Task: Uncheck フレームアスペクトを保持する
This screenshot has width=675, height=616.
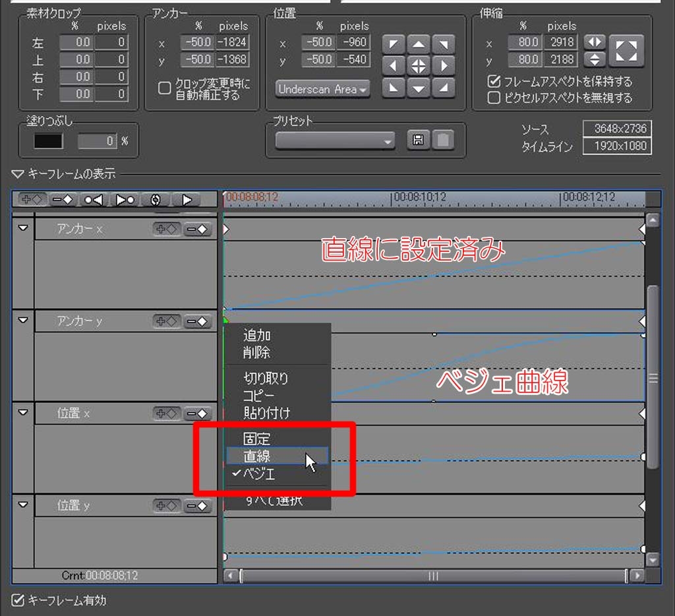Action: 494,81
